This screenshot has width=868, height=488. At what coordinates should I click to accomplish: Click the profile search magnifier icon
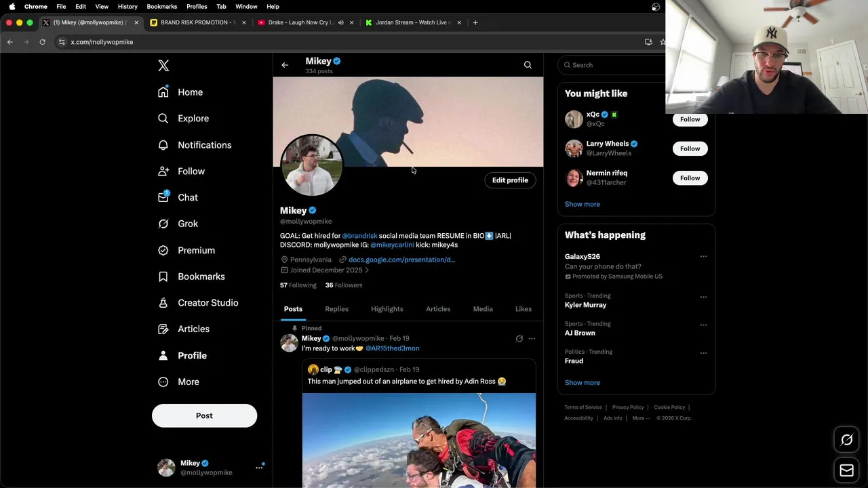pos(528,65)
